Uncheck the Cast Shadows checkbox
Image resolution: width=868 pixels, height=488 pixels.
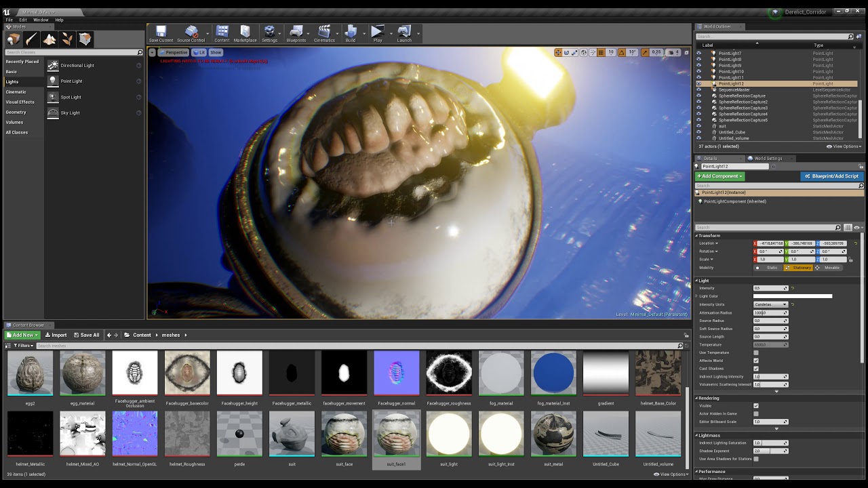[756, 369]
